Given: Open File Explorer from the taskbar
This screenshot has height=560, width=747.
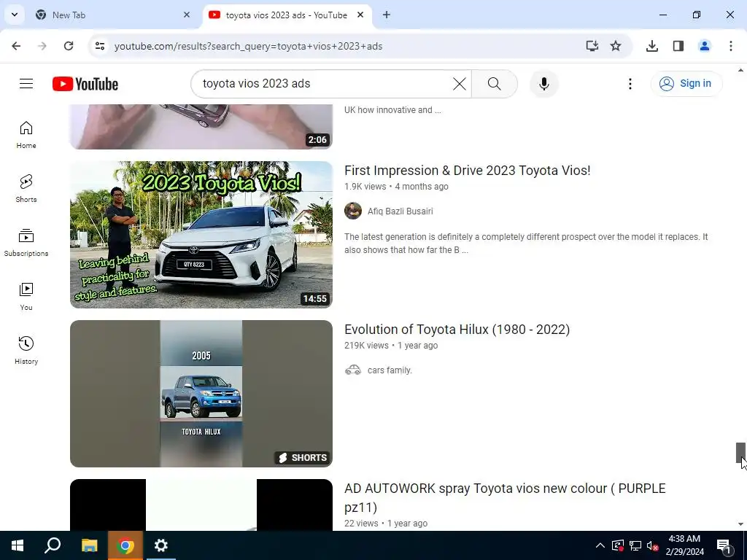Looking at the screenshot, I should [89, 545].
